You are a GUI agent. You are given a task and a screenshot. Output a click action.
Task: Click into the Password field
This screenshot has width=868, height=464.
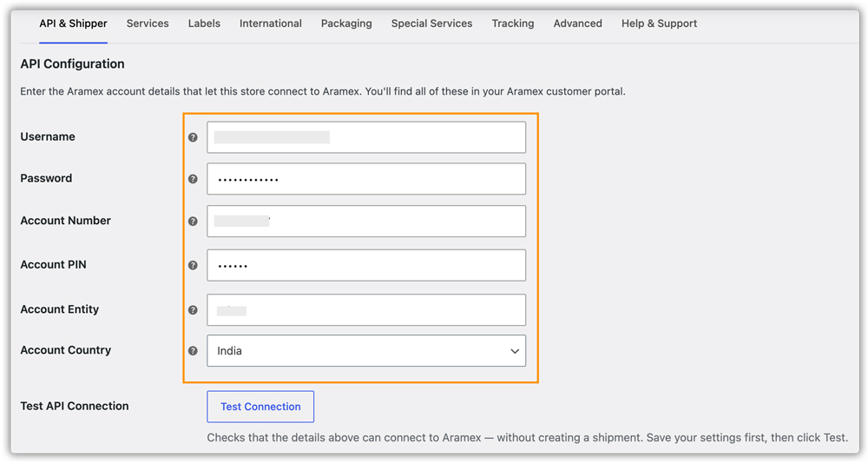tap(366, 179)
